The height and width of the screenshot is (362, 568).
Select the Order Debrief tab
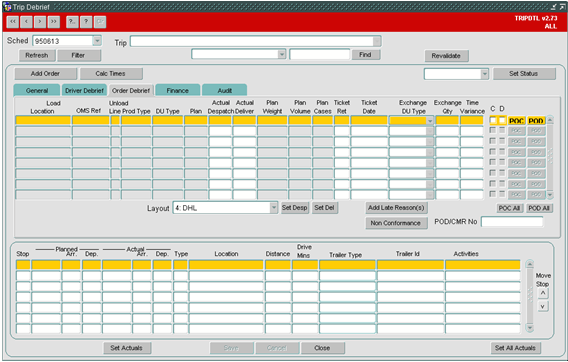131,91
